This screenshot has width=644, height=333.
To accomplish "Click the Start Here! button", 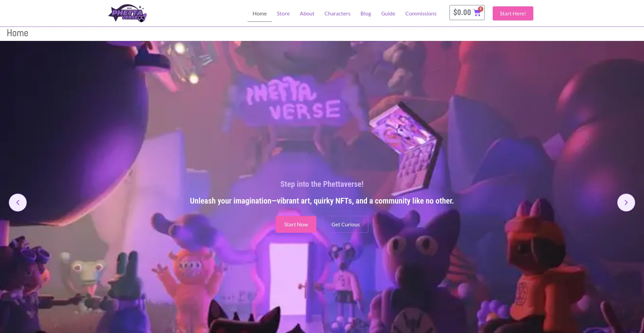I will click(513, 13).
